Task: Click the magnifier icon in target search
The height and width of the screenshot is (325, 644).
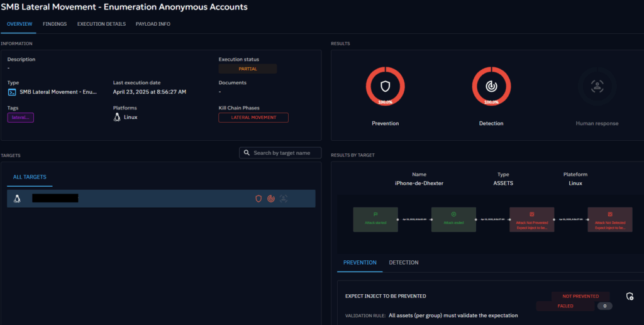Action: point(247,153)
